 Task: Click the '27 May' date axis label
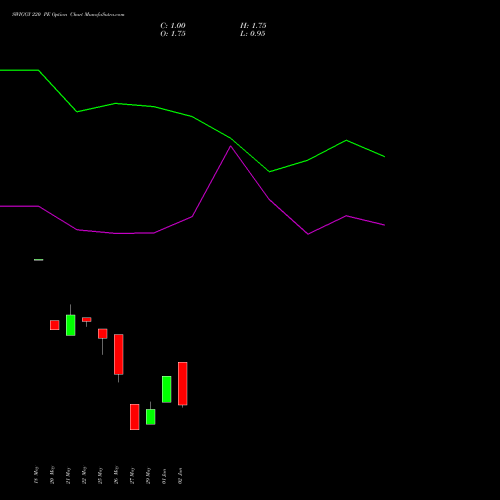point(132,475)
